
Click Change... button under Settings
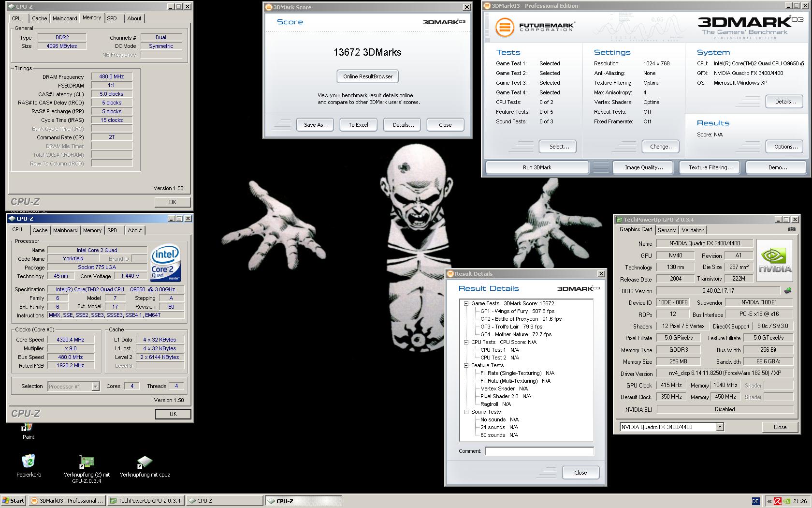[x=662, y=147]
